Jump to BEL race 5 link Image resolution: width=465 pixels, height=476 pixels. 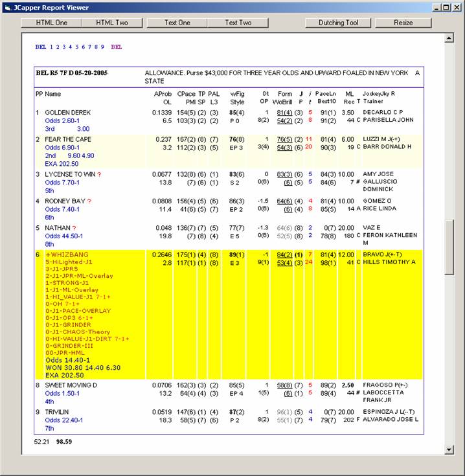point(77,47)
